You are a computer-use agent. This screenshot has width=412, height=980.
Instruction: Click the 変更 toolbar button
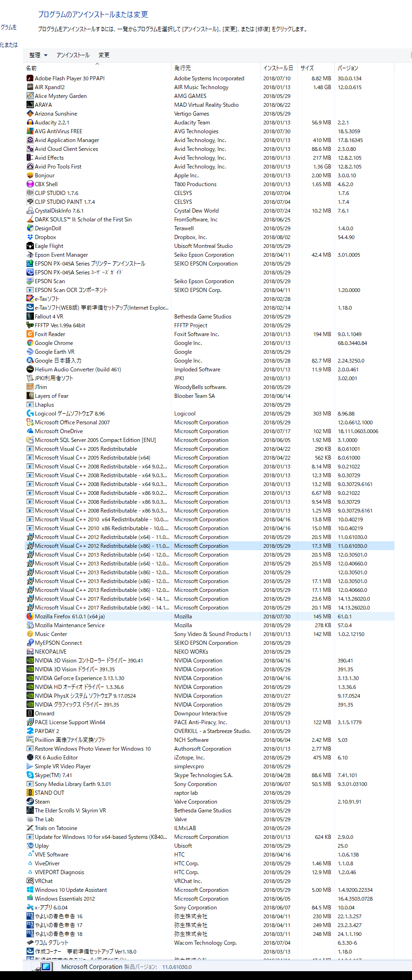coord(104,55)
